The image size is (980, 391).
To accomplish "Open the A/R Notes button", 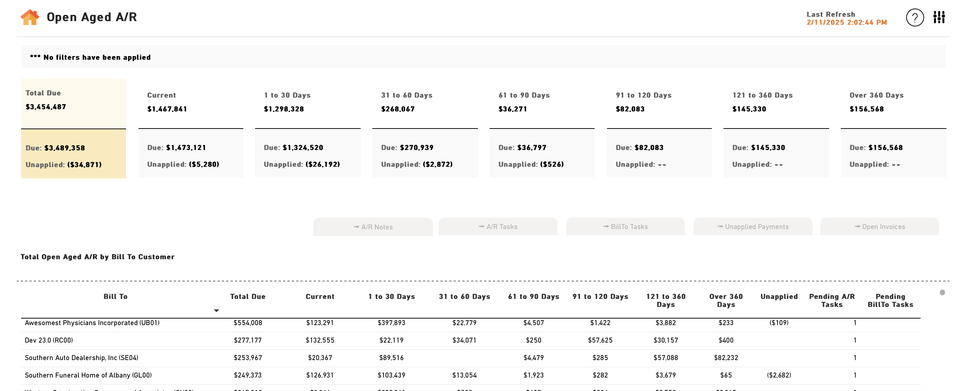I will (373, 227).
